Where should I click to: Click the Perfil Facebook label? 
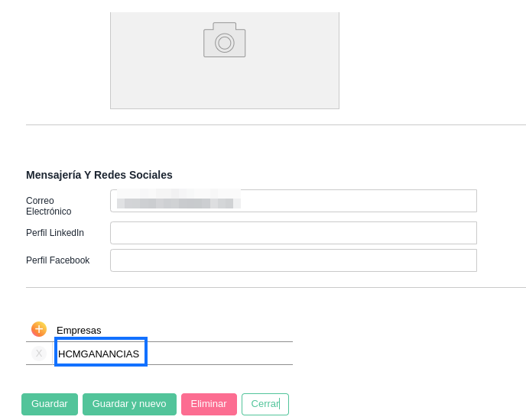point(57,260)
